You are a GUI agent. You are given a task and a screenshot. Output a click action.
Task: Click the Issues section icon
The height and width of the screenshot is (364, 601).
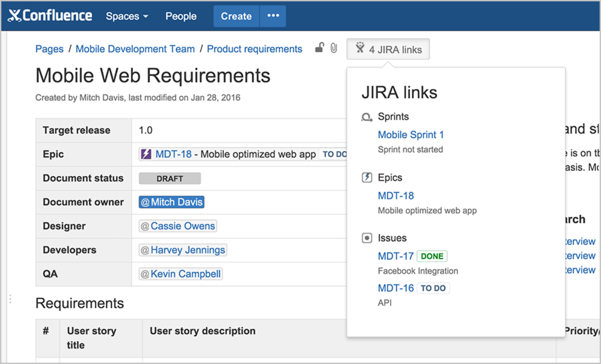point(367,238)
